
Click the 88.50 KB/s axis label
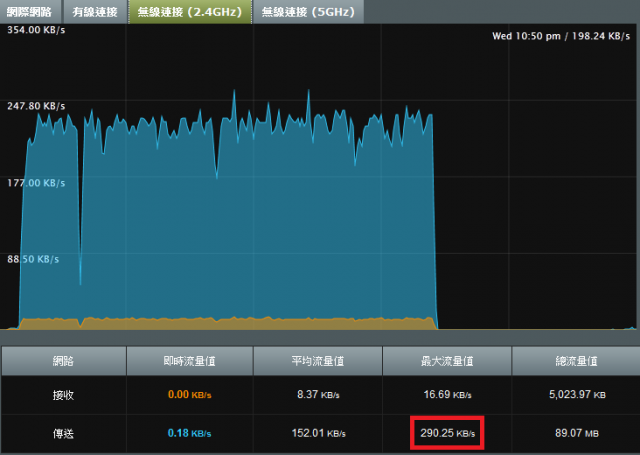click(33, 259)
